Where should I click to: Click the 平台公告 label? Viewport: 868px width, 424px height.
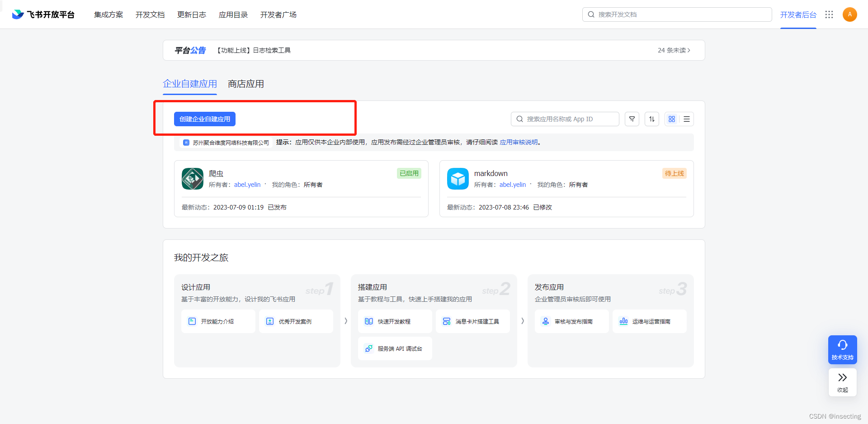pyautogui.click(x=190, y=50)
